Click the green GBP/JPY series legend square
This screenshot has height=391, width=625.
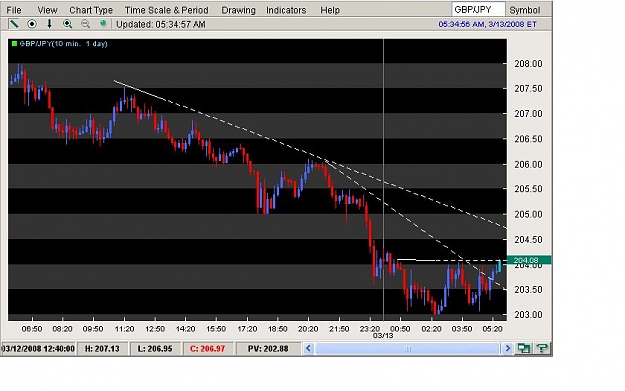[x=14, y=43]
